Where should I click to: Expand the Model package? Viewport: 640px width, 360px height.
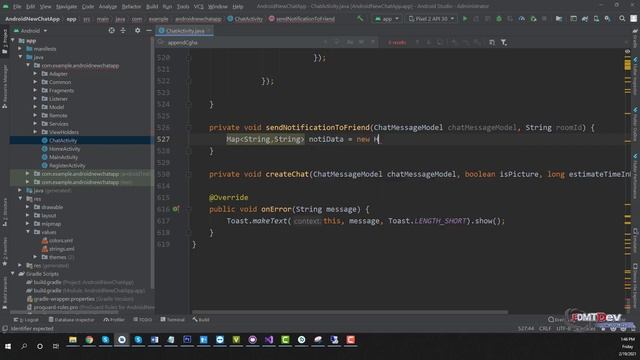[35, 107]
